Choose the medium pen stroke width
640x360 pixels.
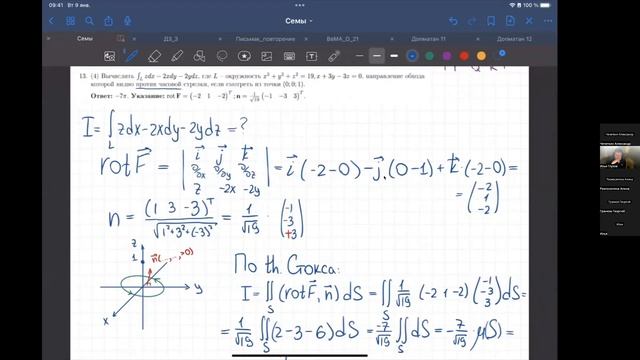(x=377, y=56)
